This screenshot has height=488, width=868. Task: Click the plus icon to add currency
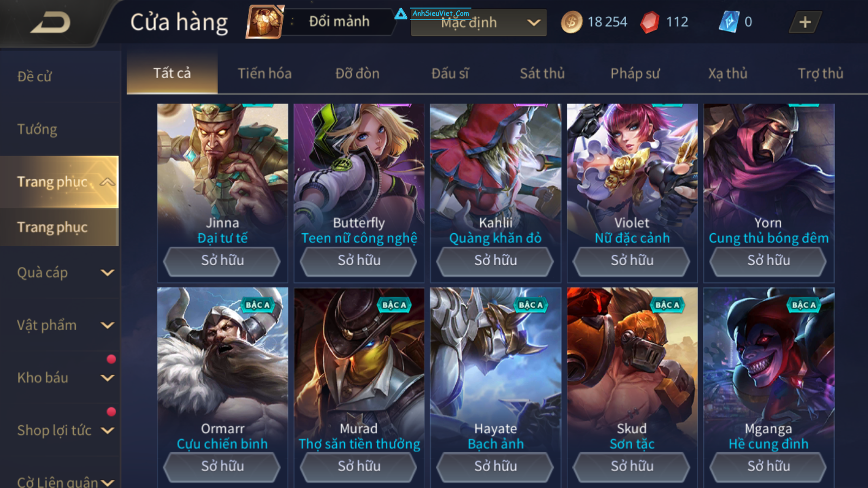coord(805,22)
